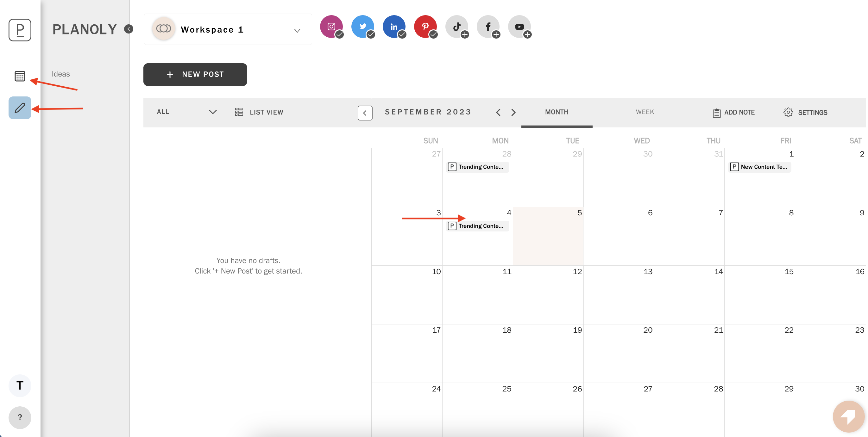Collapse the drafts panel with boxed arrow

click(x=365, y=113)
